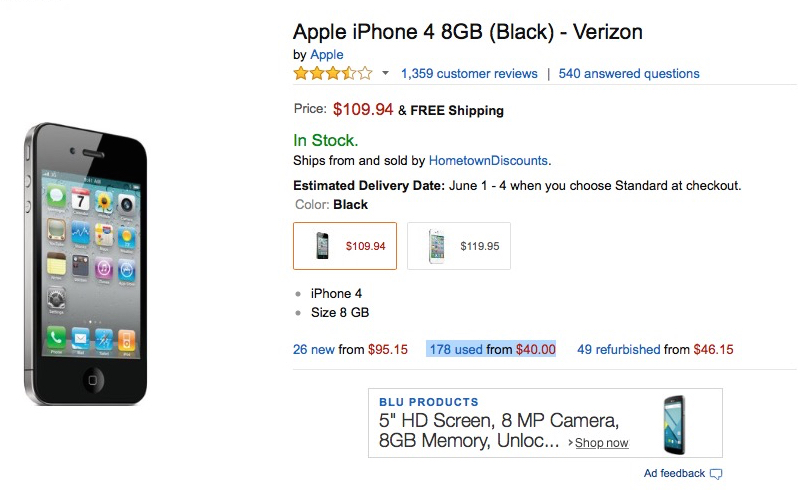This screenshot has width=806, height=490.
Task: View the 26 new offers link
Action: click(314, 350)
